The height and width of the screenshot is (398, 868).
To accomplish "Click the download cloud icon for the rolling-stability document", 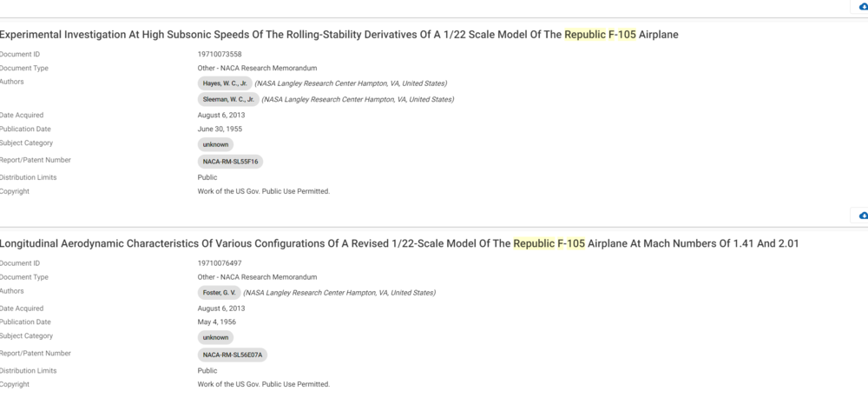I will click(x=863, y=7).
